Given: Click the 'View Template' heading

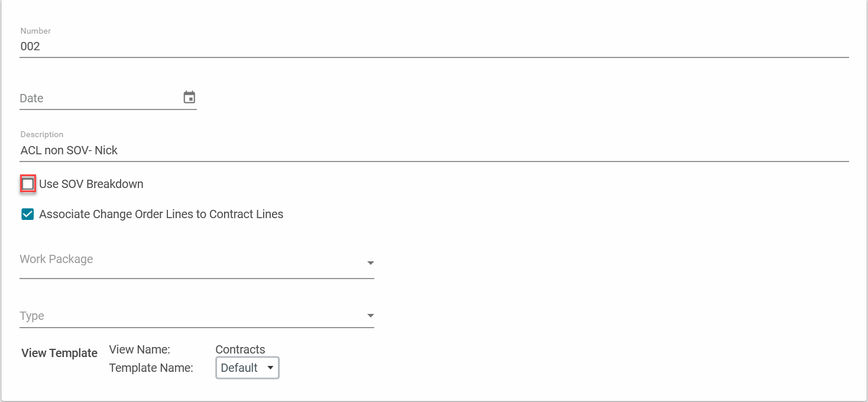Looking at the screenshot, I should click(59, 353).
